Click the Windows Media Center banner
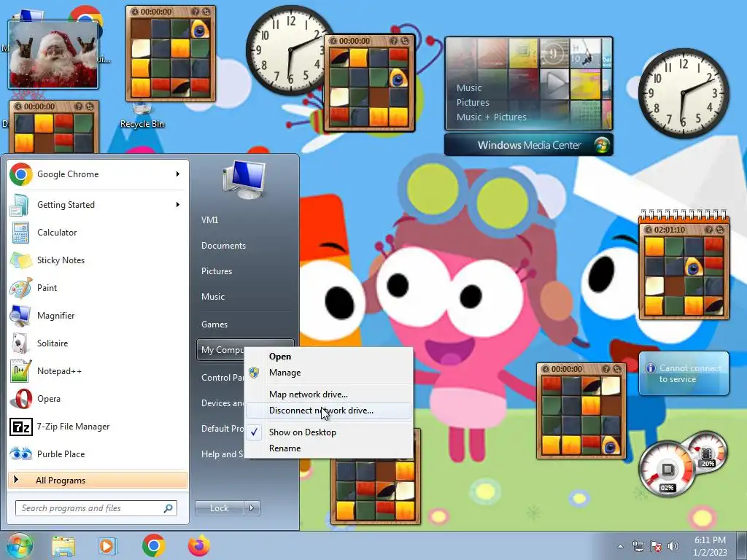 coord(529,145)
